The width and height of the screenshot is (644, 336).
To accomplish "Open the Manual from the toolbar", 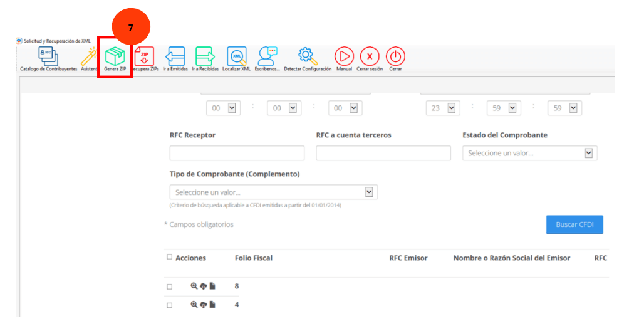I will [344, 57].
